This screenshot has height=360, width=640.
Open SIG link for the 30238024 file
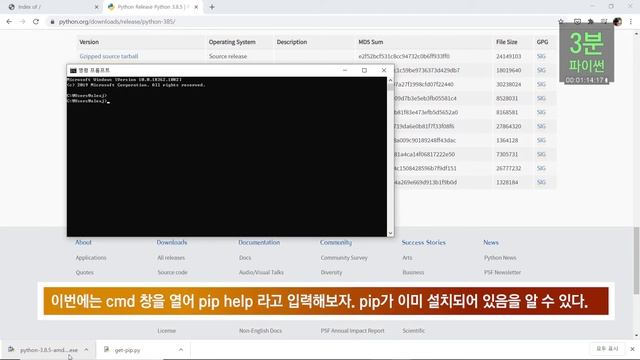pos(541,84)
